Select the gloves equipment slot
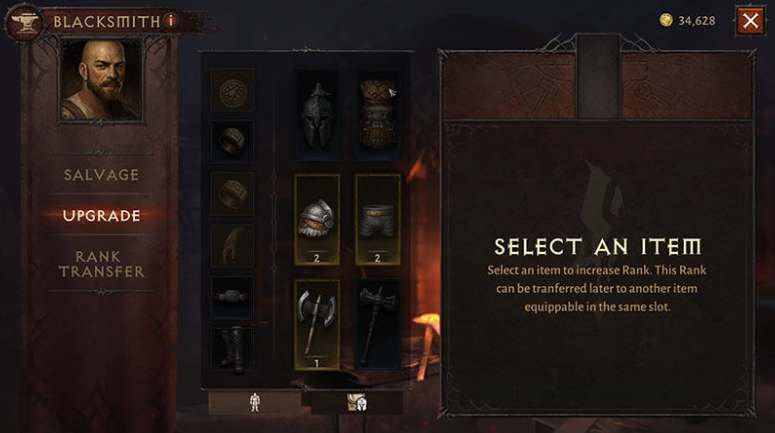This screenshot has height=433, width=775. pyautogui.click(x=232, y=245)
